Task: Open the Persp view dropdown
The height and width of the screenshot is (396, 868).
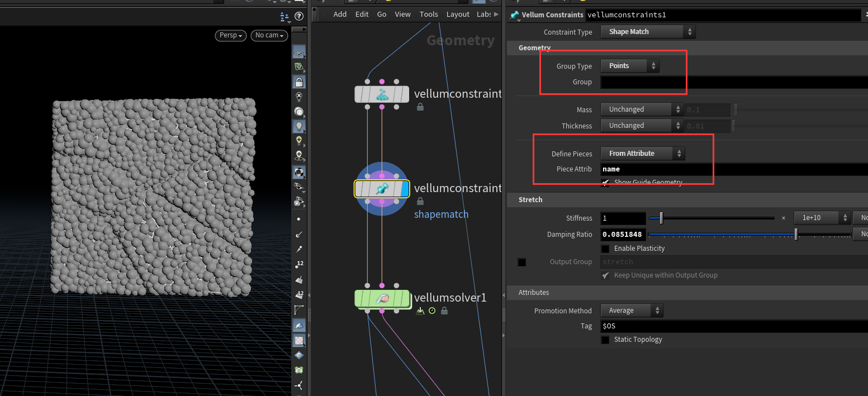Action: click(231, 35)
